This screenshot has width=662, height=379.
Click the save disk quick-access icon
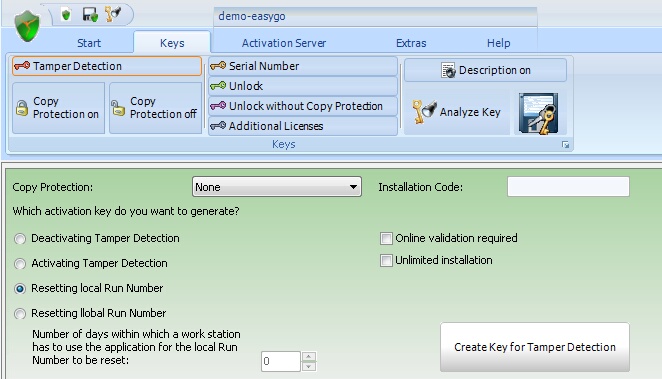point(90,15)
